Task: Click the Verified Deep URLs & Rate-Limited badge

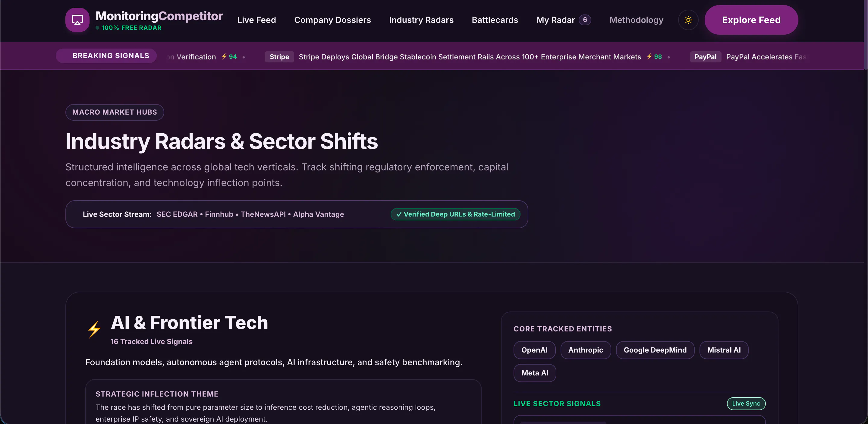Action: click(455, 214)
